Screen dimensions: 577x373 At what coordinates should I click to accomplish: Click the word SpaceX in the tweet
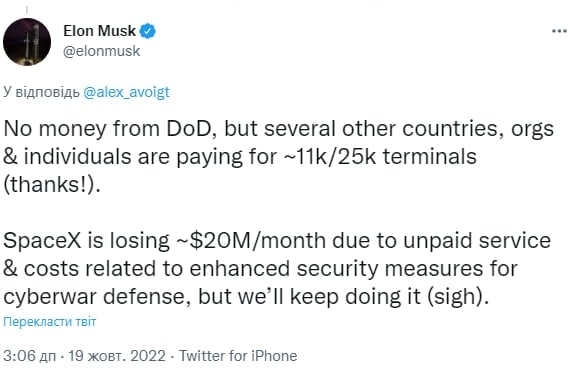[x=42, y=241]
